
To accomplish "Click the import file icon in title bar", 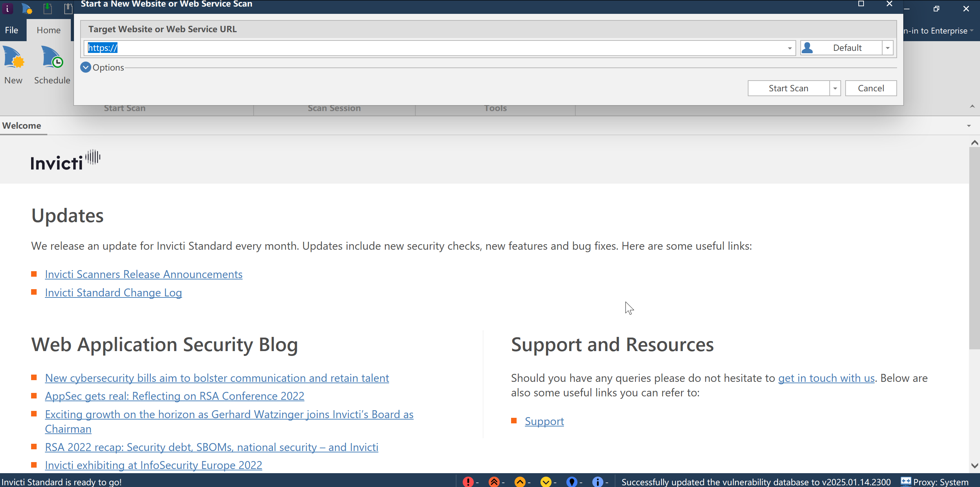I will (x=48, y=8).
